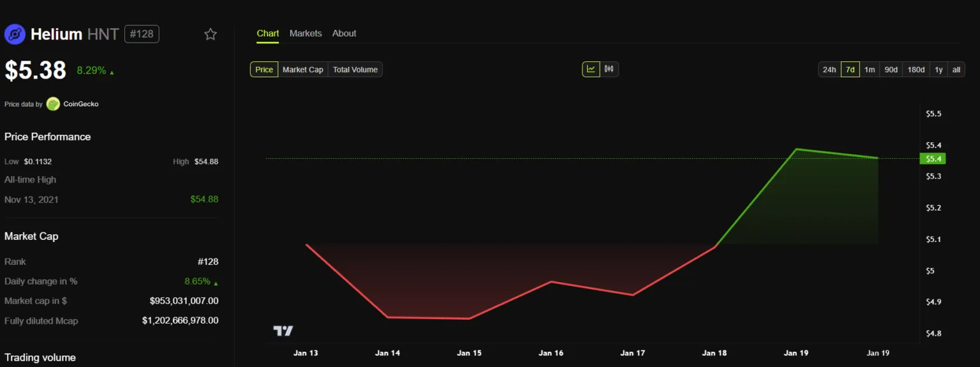Click the green $5.4 current price axis tag
Screen dimensions: 980x367
(932, 158)
